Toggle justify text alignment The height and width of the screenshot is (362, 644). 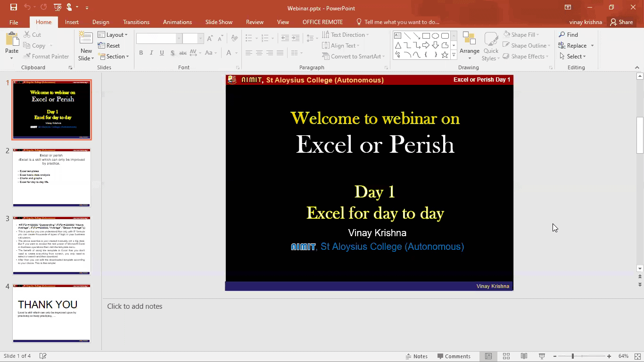pos(280,53)
